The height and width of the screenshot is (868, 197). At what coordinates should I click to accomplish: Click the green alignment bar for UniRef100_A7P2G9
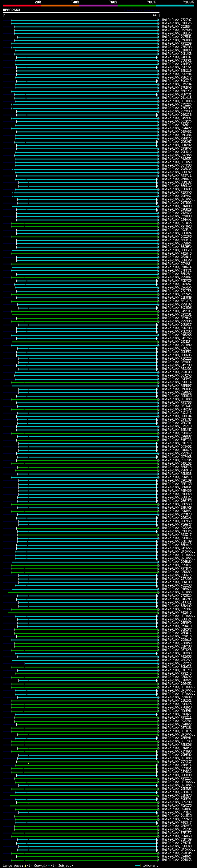(85, 409)
